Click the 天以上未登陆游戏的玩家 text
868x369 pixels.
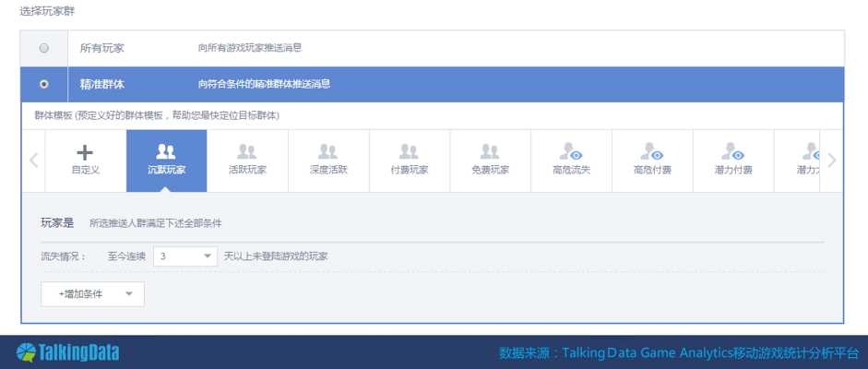[276, 256]
